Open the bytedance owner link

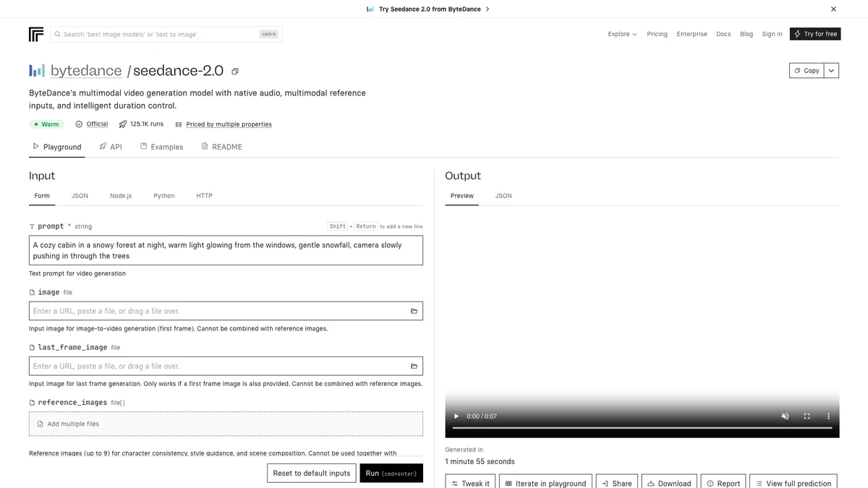pyautogui.click(x=86, y=71)
